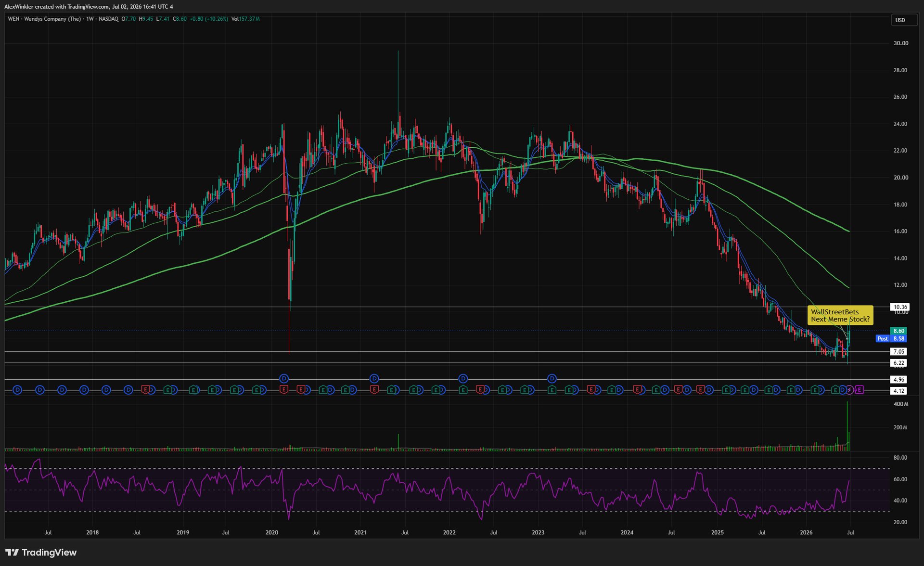Click the 6.22 horizontal line price label
Viewport: 924px width, 566px height.
(899, 363)
